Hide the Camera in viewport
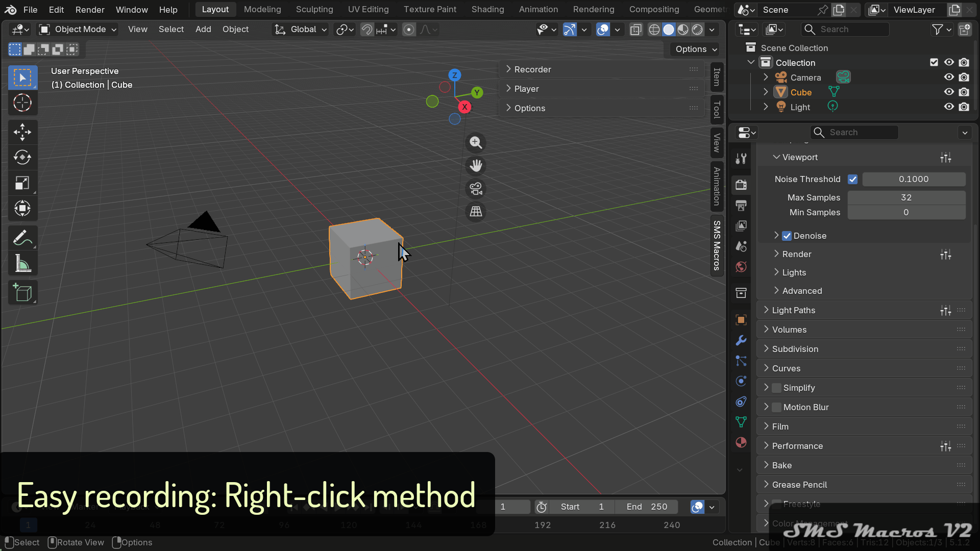Viewport: 980px width, 551px height. pyautogui.click(x=949, y=77)
